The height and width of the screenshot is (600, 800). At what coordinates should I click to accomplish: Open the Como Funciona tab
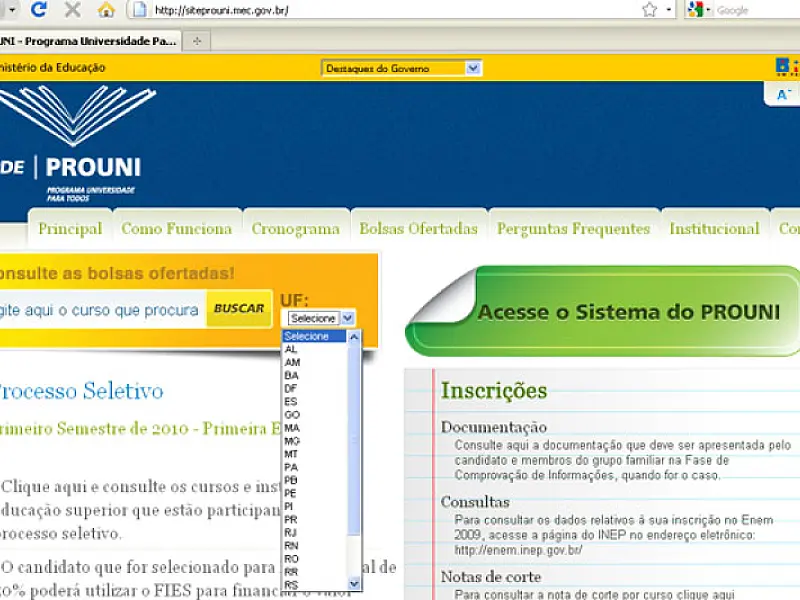coord(177,229)
